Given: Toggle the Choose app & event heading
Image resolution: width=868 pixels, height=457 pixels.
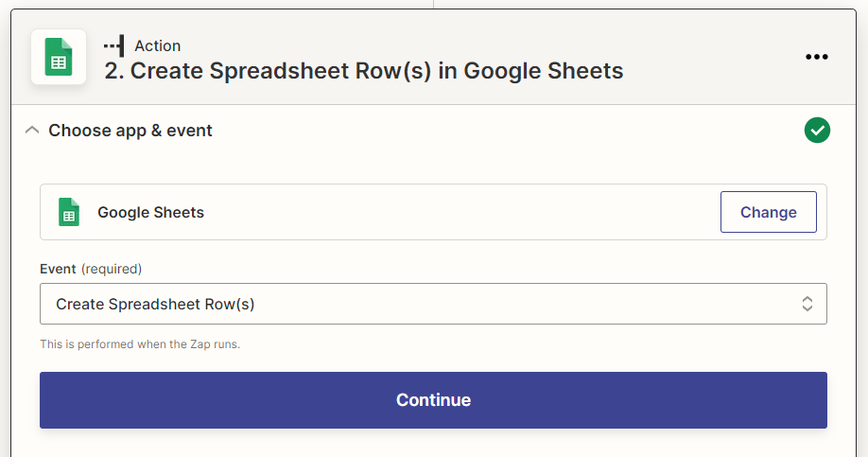Looking at the screenshot, I should coord(130,131).
